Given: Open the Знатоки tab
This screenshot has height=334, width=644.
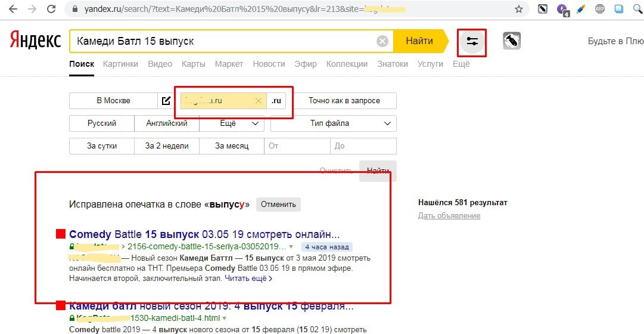Looking at the screenshot, I should pyautogui.click(x=393, y=64).
